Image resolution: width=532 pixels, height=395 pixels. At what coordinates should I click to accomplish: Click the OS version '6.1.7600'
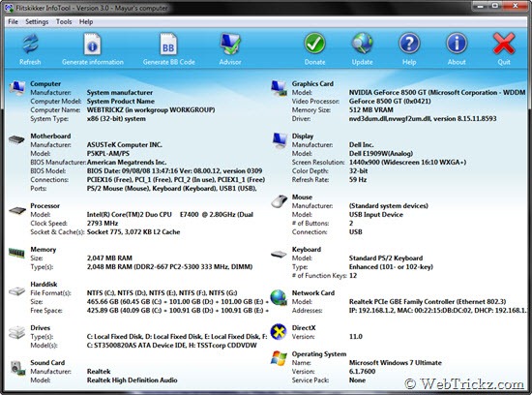(362, 372)
